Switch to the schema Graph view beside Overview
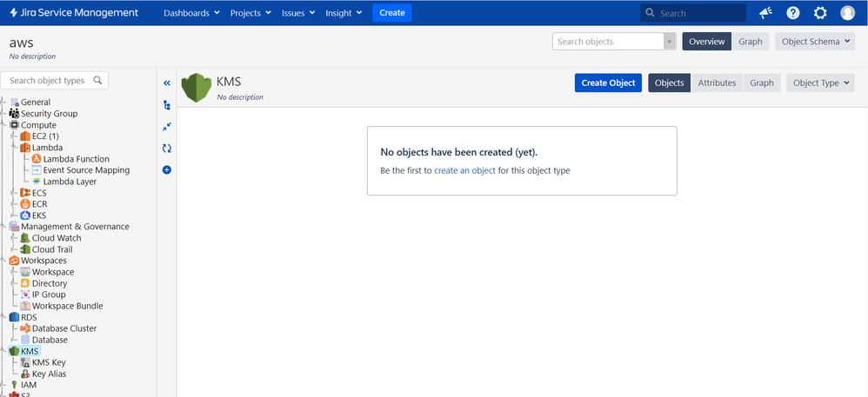The width and height of the screenshot is (868, 397). [x=751, y=42]
